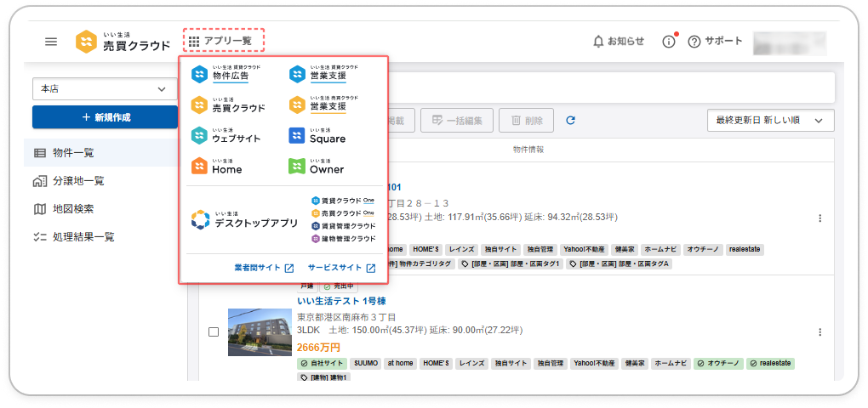This screenshot has width=868, height=408.
Task: Click the 新規作成 button
Action: click(x=105, y=117)
